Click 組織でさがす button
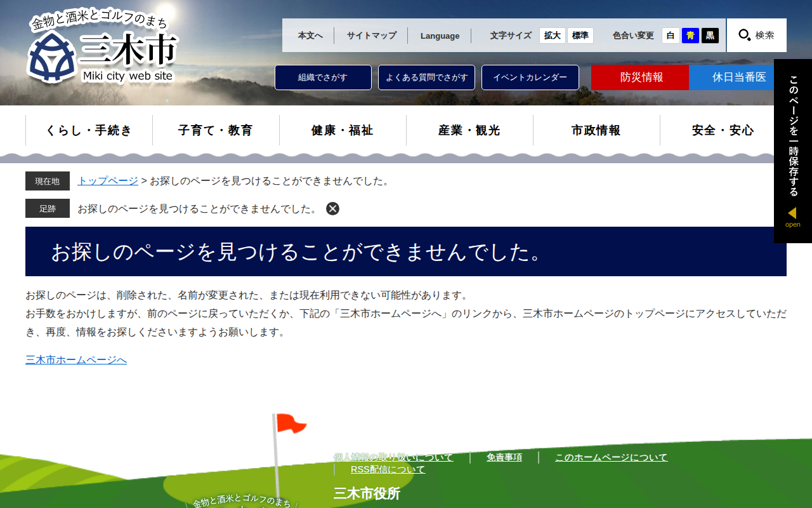This screenshot has height=508, width=812. [323, 77]
